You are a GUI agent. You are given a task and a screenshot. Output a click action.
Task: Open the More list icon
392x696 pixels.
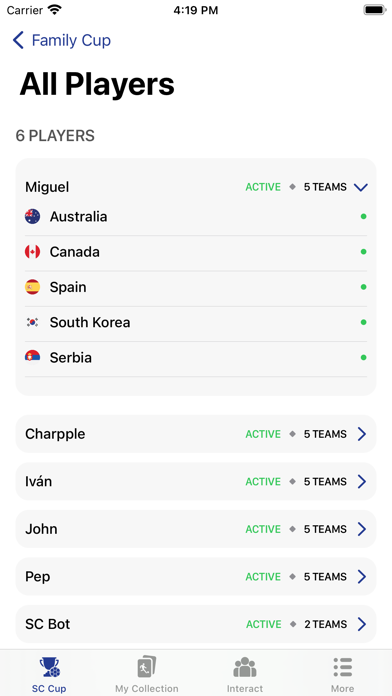[343, 667]
